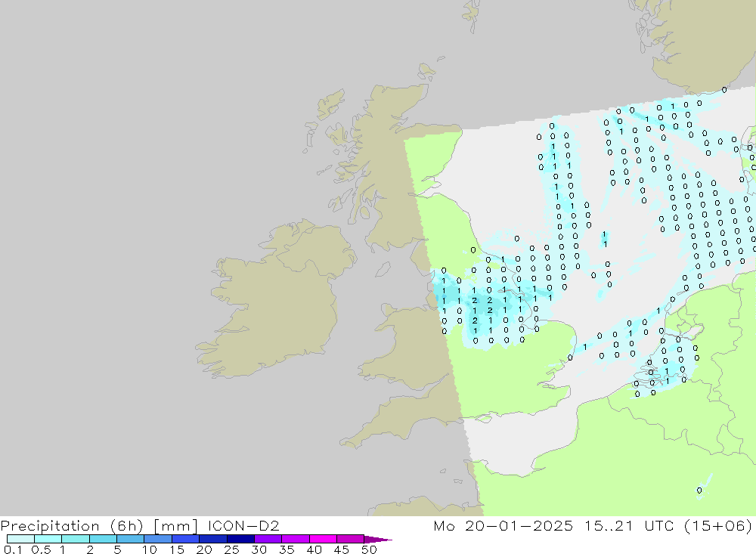Viewport: 756px width, 554px height.
Task: Click the "25" legend scale label
Action: coord(231,549)
